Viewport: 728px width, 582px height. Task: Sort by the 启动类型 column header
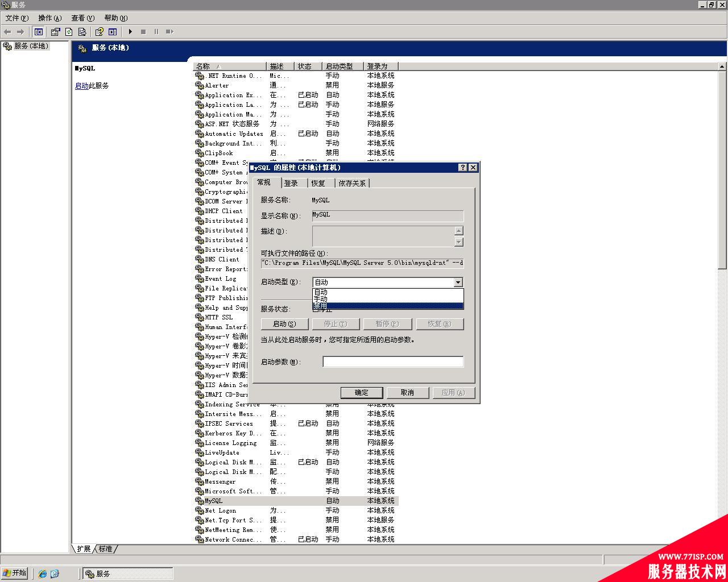pos(343,66)
